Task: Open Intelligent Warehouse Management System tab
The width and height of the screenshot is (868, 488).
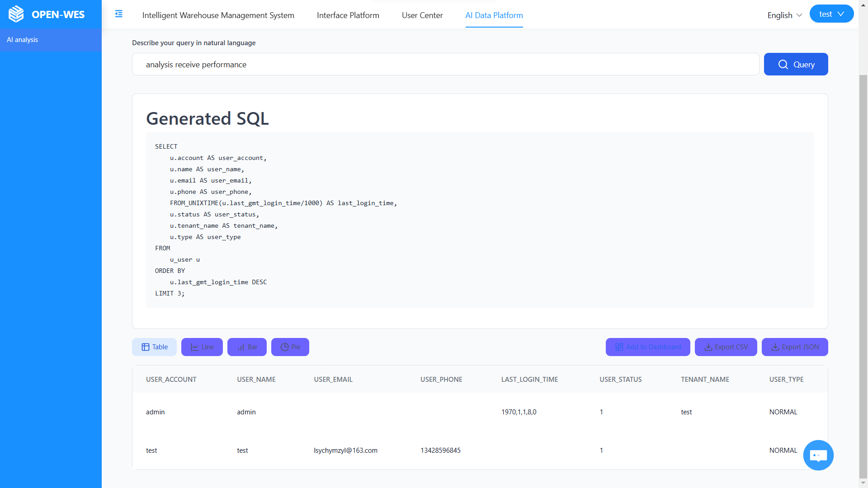Action: [218, 15]
